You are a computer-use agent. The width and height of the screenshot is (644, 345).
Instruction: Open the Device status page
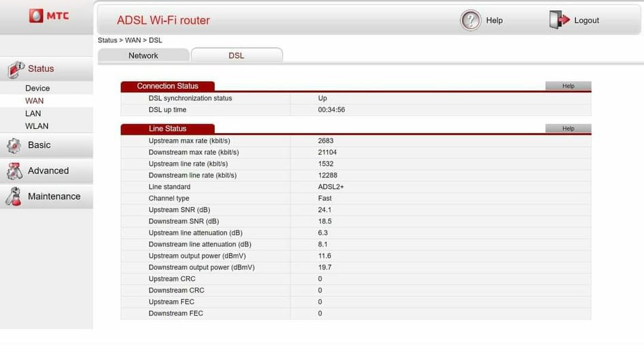pyautogui.click(x=37, y=88)
